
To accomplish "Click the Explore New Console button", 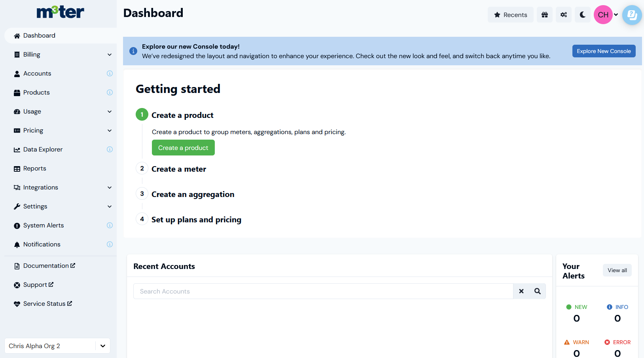I will click(604, 51).
